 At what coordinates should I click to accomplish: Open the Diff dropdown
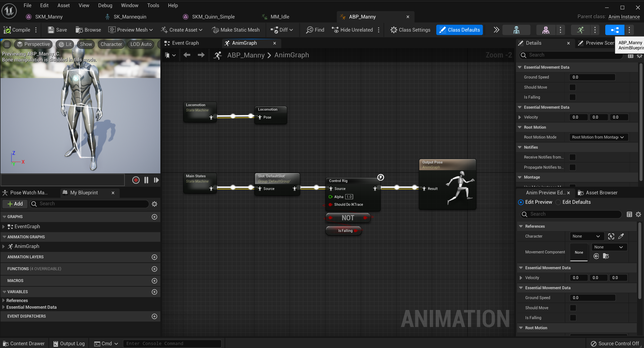tap(282, 30)
